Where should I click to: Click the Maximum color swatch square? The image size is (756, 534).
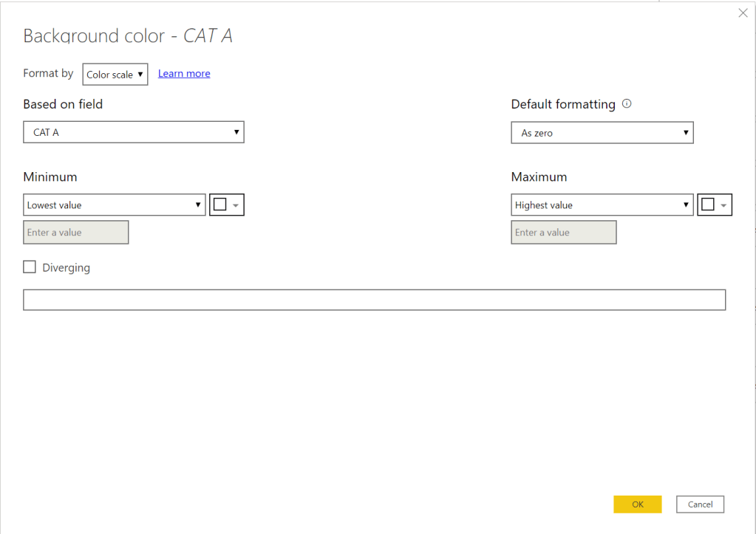click(707, 205)
